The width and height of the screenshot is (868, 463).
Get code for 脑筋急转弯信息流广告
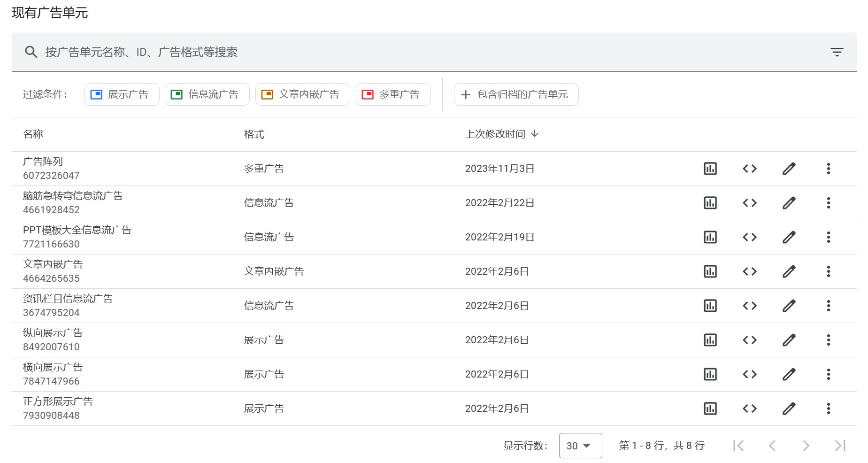(749, 203)
